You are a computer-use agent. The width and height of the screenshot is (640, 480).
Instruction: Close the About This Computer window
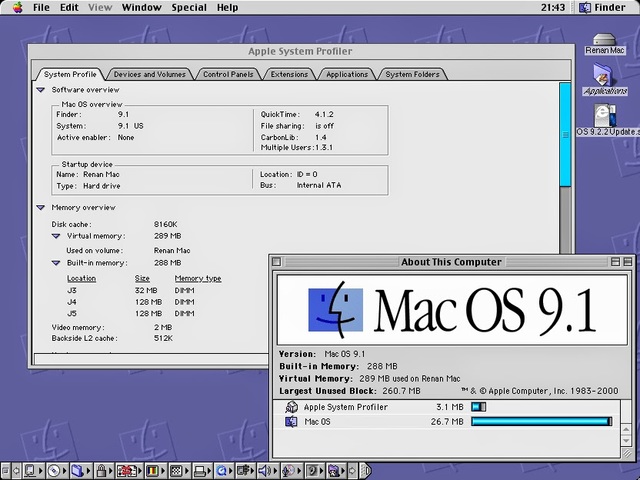pos(276,262)
